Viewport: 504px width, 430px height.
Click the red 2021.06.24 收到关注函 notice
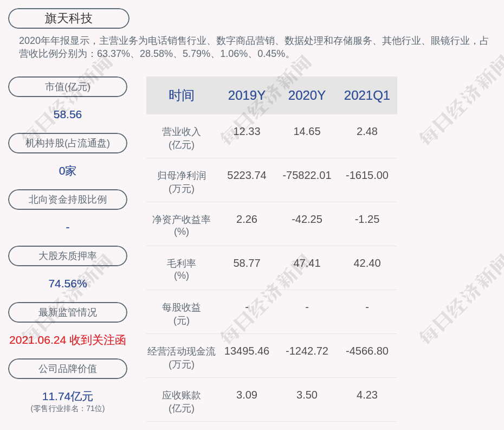[x=68, y=341]
